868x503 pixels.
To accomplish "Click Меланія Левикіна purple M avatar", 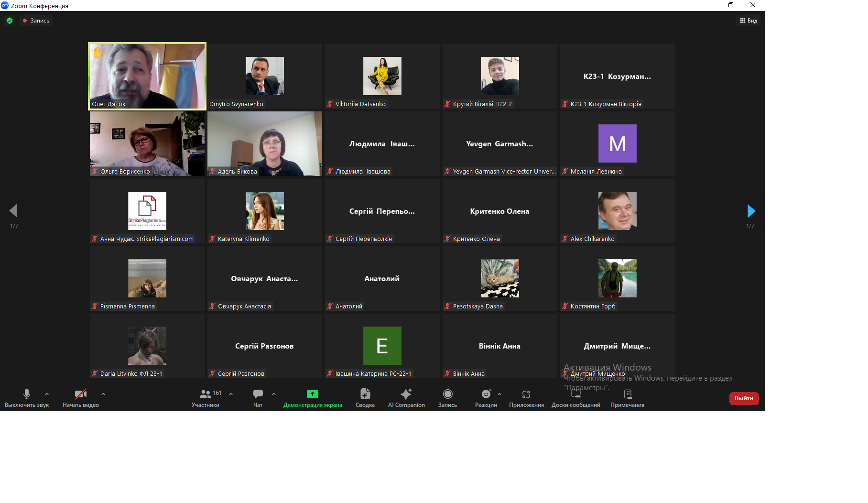I will [x=618, y=143].
